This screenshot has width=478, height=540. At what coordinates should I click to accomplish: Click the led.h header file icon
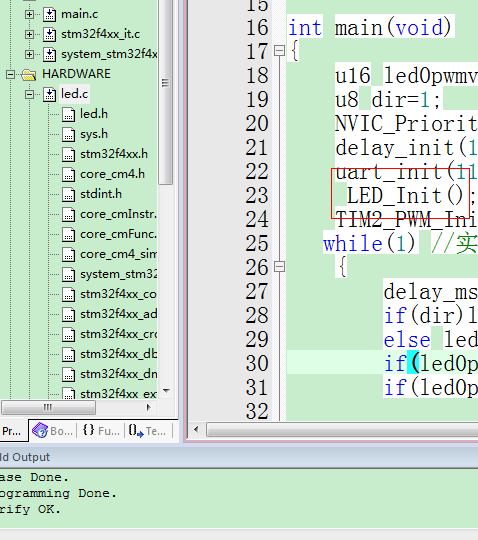point(69,114)
